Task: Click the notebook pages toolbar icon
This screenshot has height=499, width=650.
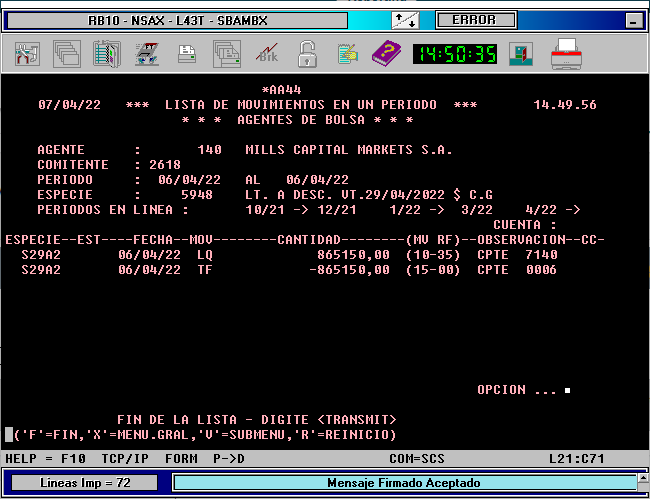Action: pyautogui.click(x=107, y=54)
